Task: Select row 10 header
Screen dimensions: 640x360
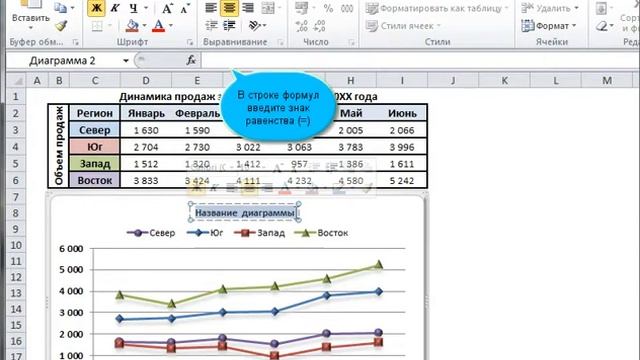Action: pos(16,245)
